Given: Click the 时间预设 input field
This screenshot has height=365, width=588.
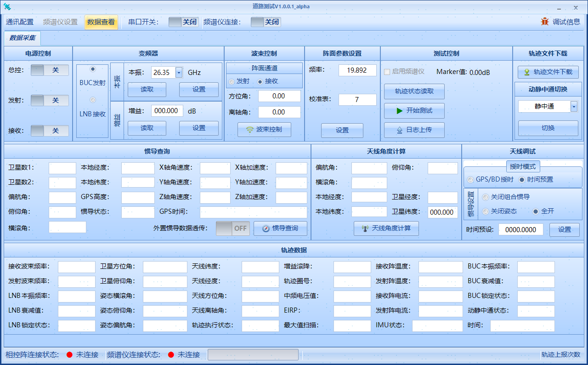Looking at the screenshot, I should click(521, 230).
